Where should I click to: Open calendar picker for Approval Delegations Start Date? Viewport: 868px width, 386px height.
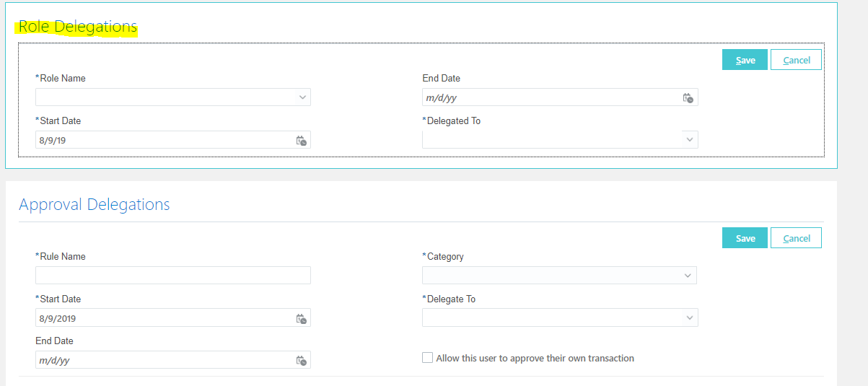[302, 319]
